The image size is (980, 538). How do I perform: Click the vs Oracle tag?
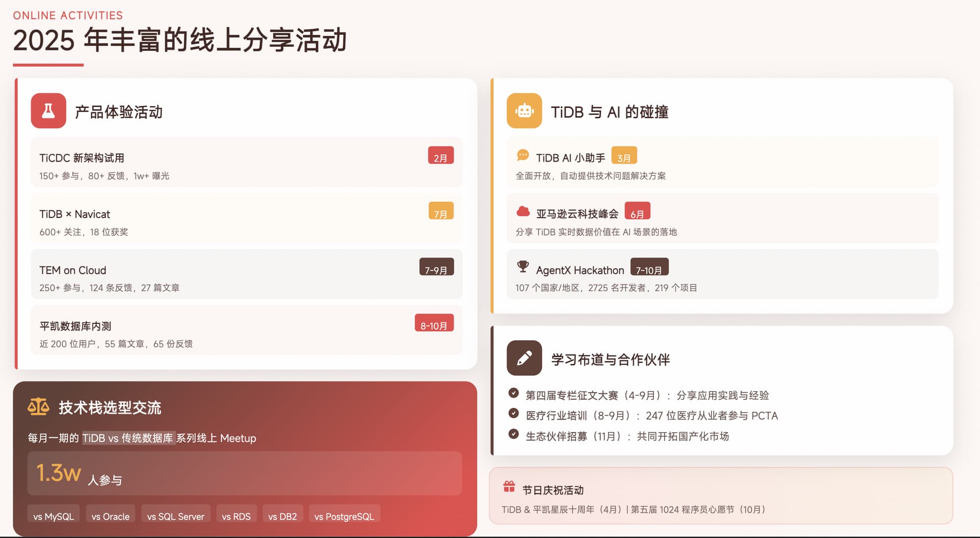click(110, 514)
